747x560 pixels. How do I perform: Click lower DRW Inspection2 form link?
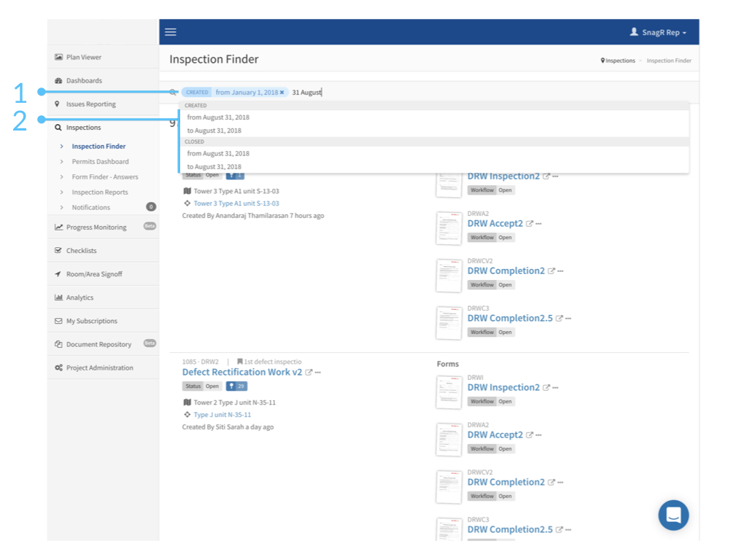click(x=503, y=387)
